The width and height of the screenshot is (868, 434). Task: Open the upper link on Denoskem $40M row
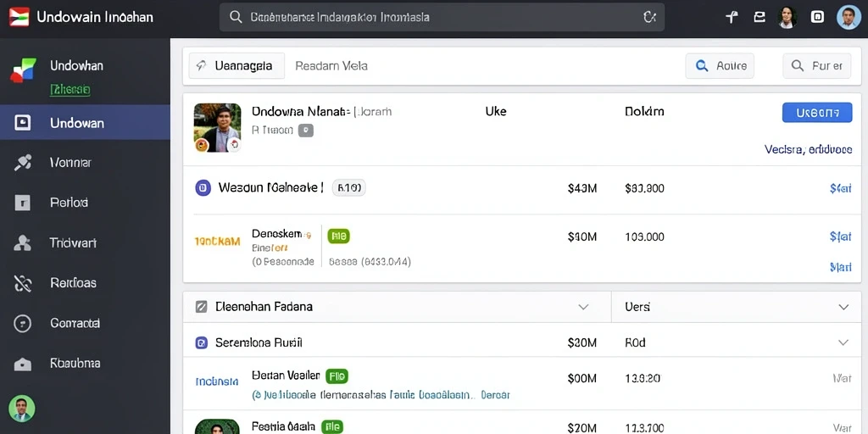click(x=840, y=237)
